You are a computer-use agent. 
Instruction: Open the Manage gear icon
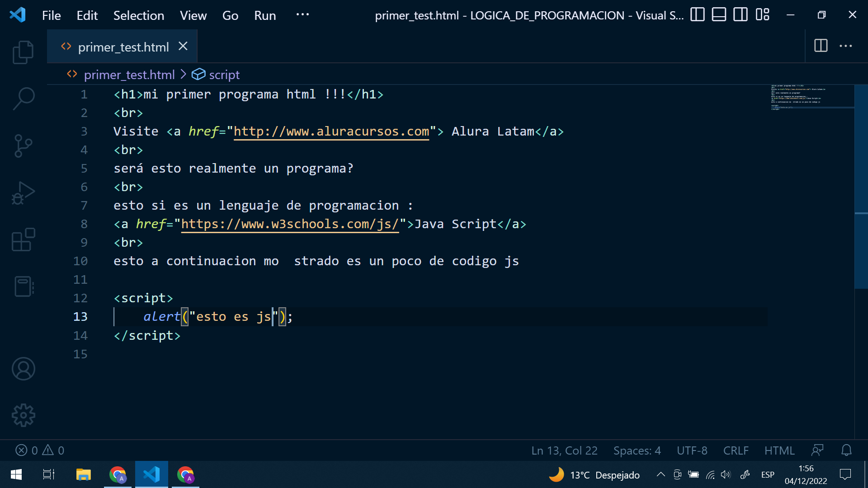[x=23, y=415]
